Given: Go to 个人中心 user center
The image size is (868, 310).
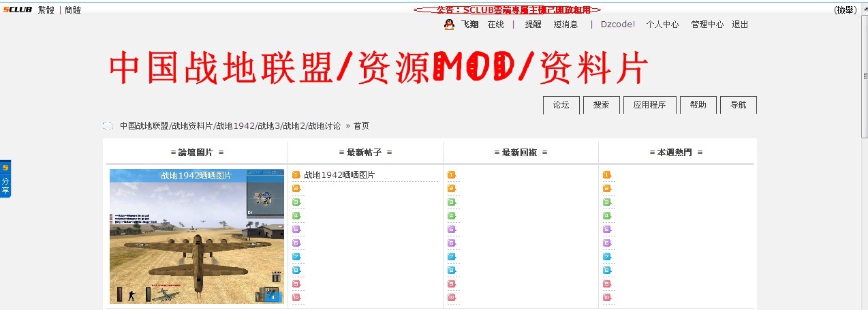Looking at the screenshot, I should point(662,25).
